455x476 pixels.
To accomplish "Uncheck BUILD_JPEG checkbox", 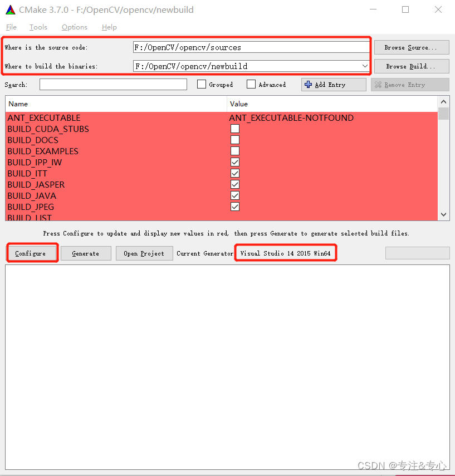I will 235,207.
